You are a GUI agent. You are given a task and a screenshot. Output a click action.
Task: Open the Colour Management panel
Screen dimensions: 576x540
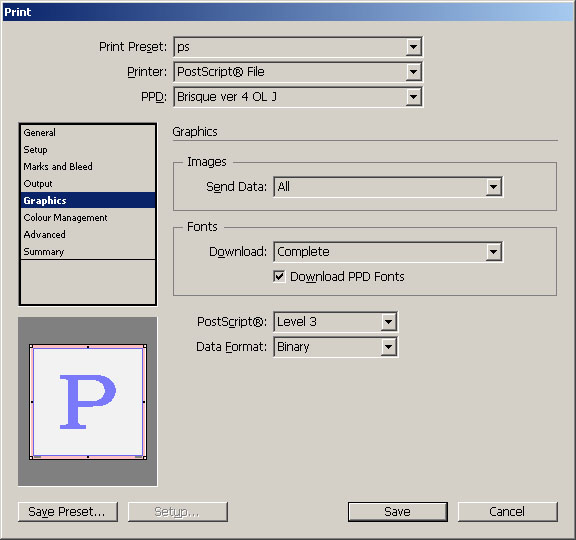[x=88, y=218]
